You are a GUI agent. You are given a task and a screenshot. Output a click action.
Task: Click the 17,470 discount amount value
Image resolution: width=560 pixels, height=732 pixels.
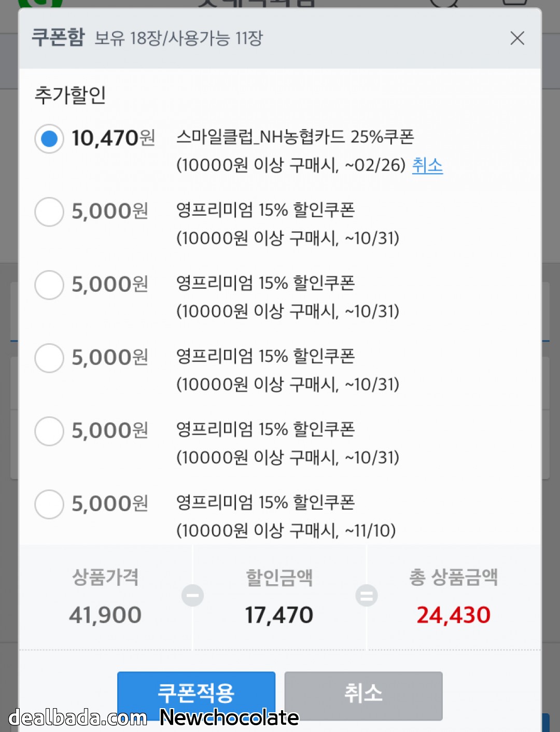click(x=279, y=615)
